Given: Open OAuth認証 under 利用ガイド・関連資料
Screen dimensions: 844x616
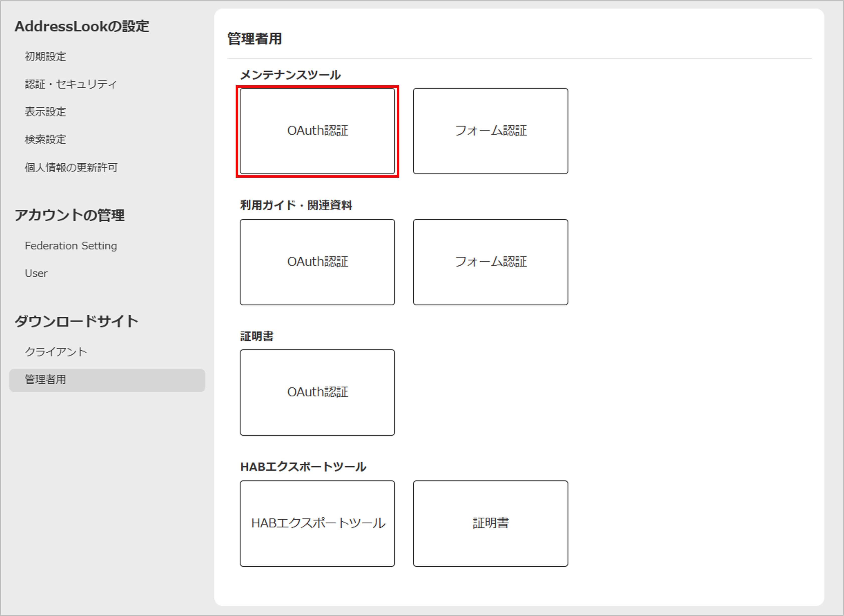Looking at the screenshot, I should click(x=317, y=262).
